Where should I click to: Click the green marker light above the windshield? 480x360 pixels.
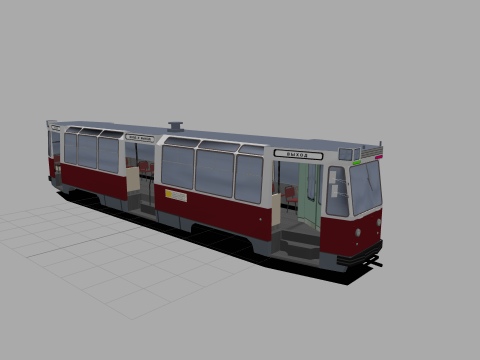point(357,163)
